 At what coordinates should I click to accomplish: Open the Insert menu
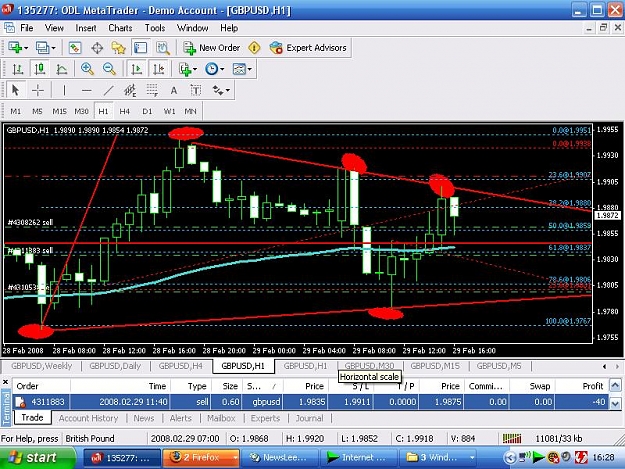pyautogui.click(x=86, y=28)
